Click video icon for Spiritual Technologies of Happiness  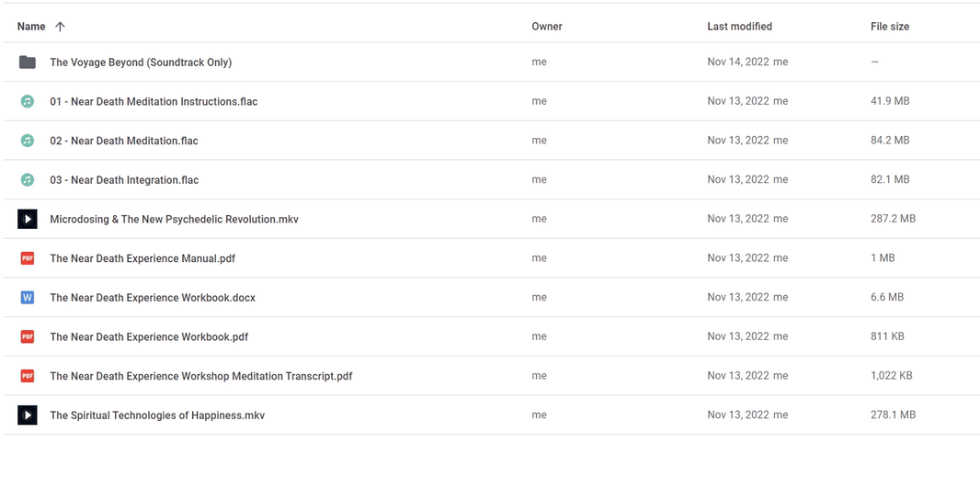click(28, 415)
